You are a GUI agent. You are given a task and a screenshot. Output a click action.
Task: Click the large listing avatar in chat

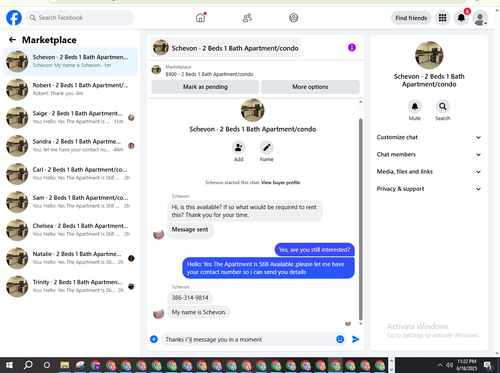pyautogui.click(x=252, y=110)
